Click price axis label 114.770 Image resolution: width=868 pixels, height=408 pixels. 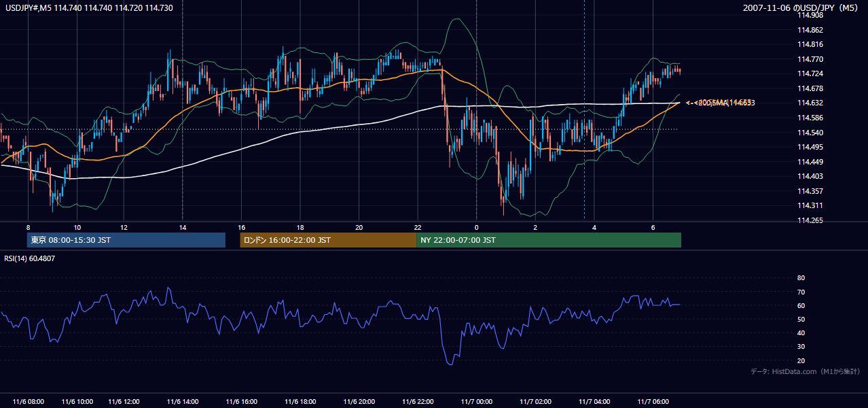click(810, 59)
